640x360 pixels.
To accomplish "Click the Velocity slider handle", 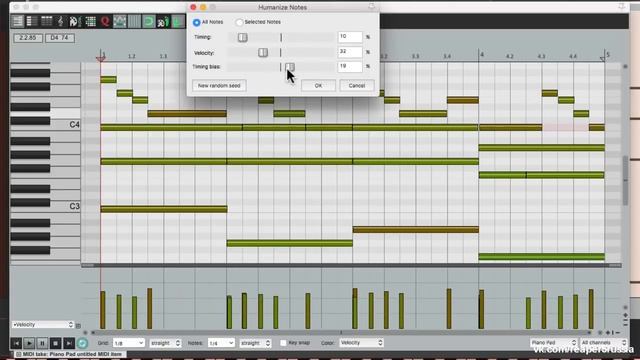I will [263, 53].
